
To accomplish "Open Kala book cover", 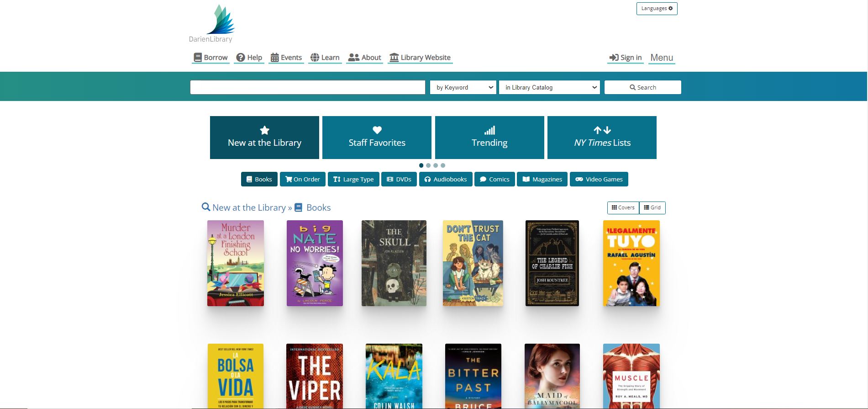I will pos(394,376).
